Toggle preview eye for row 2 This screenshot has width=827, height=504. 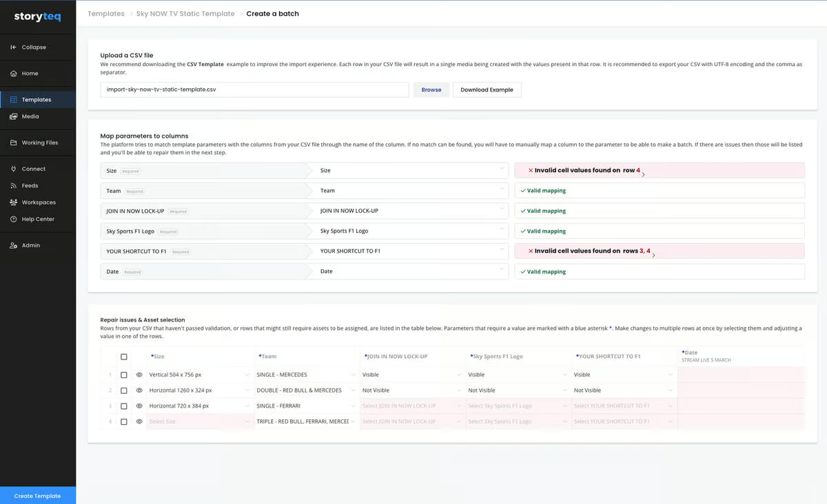pos(139,390)
